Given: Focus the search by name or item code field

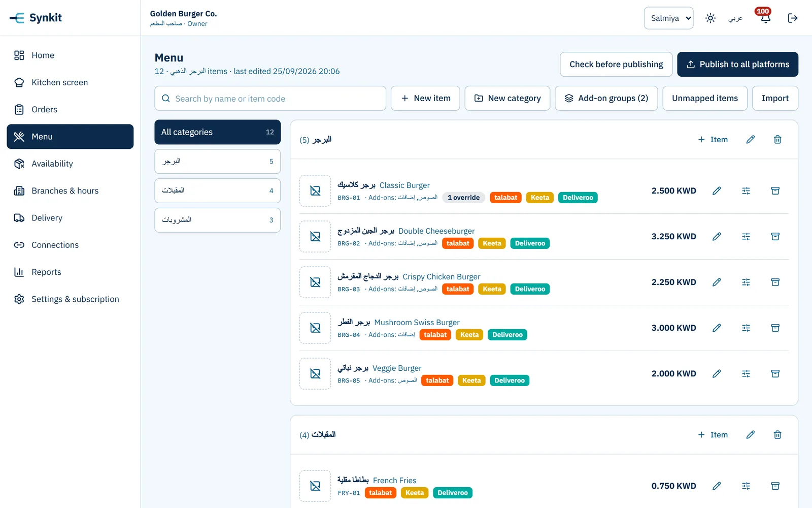Looking at the screenshot, I should 270,98.
